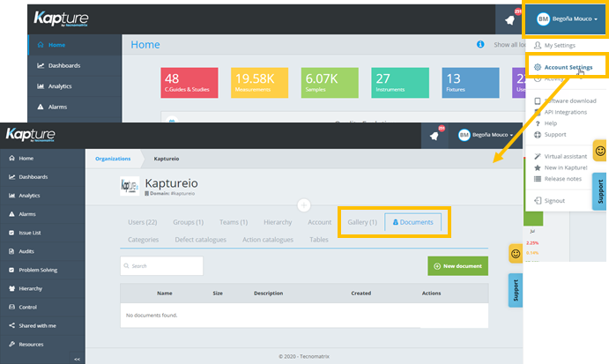Screen dimensions: 609x364
Task: Launch Virtual assistant from dropdown
Action: click(x=561, y=157)
